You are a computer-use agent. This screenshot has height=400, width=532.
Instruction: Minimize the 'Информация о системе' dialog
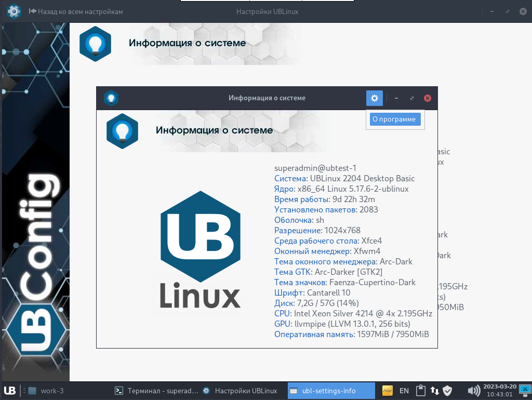(x=396, y=98)
